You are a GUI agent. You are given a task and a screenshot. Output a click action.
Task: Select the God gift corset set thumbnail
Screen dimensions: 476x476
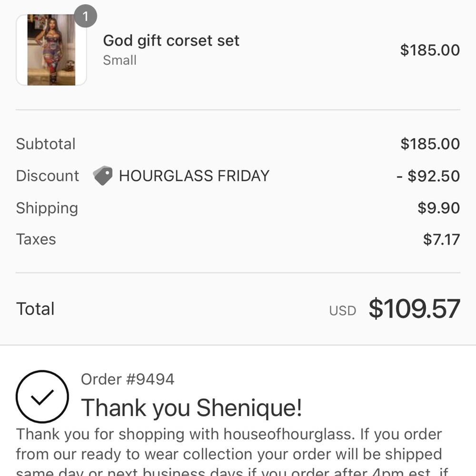(51, 50)
